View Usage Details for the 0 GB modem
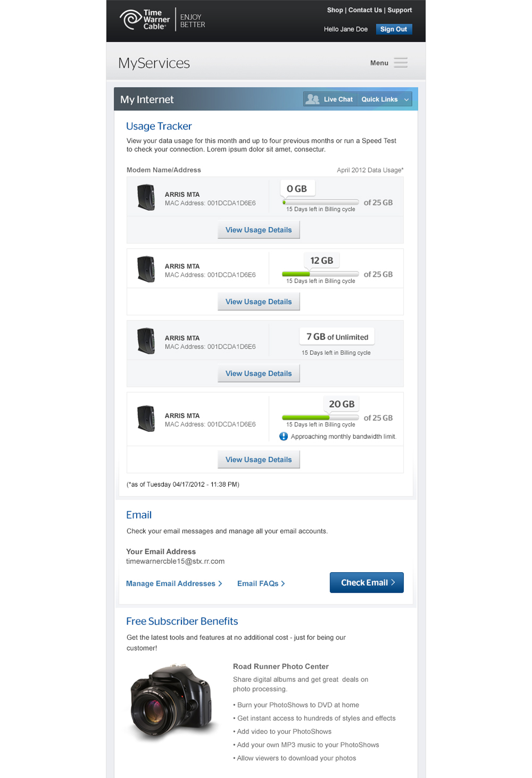532x778 pixels. [259, 230]
